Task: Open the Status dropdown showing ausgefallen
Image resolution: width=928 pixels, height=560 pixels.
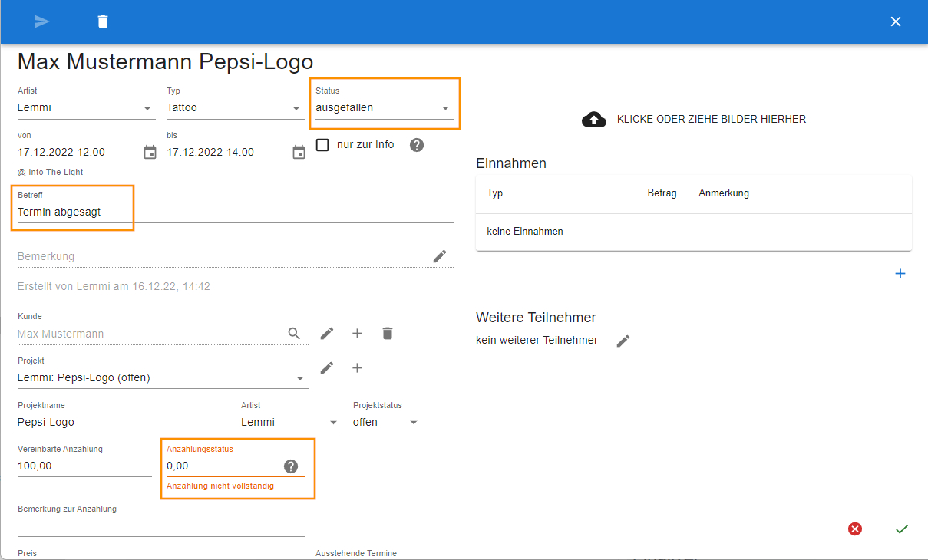Action: point(384,108)
